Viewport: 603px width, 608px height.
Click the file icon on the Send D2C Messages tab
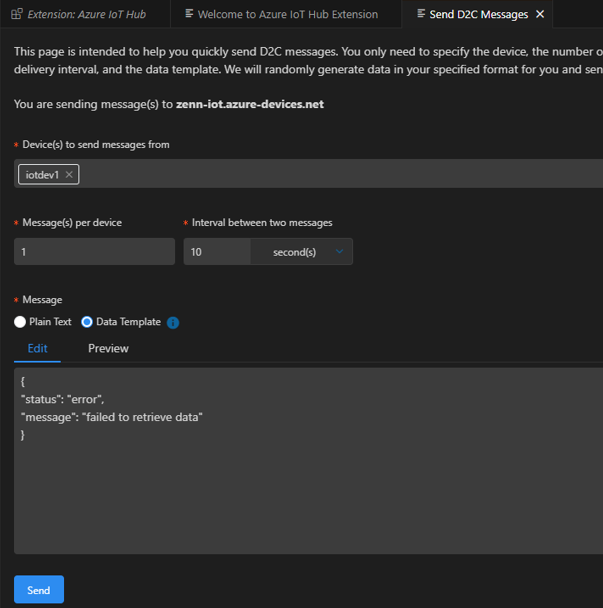(x=421, y=14)
